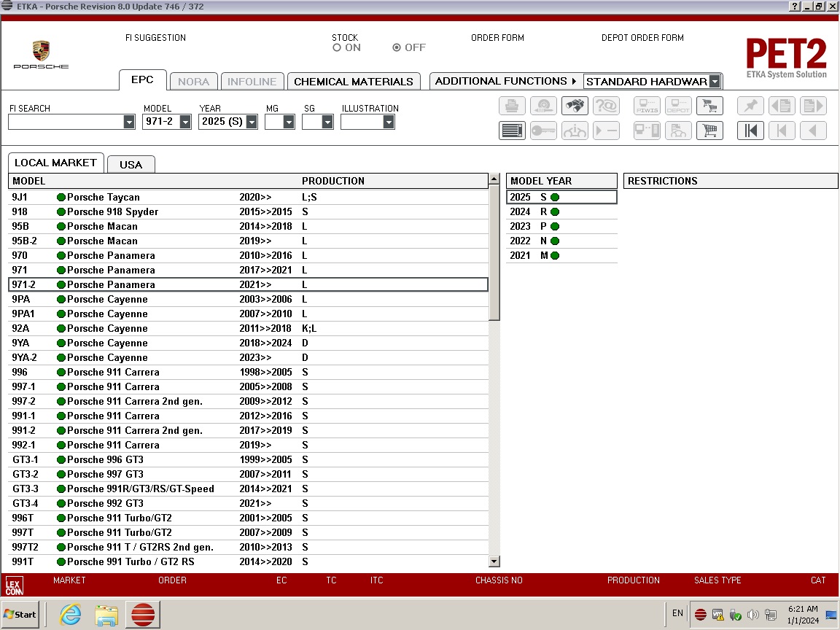Click the list view icon
This screenshot has height=630, width=840.
tap(512, 131)
